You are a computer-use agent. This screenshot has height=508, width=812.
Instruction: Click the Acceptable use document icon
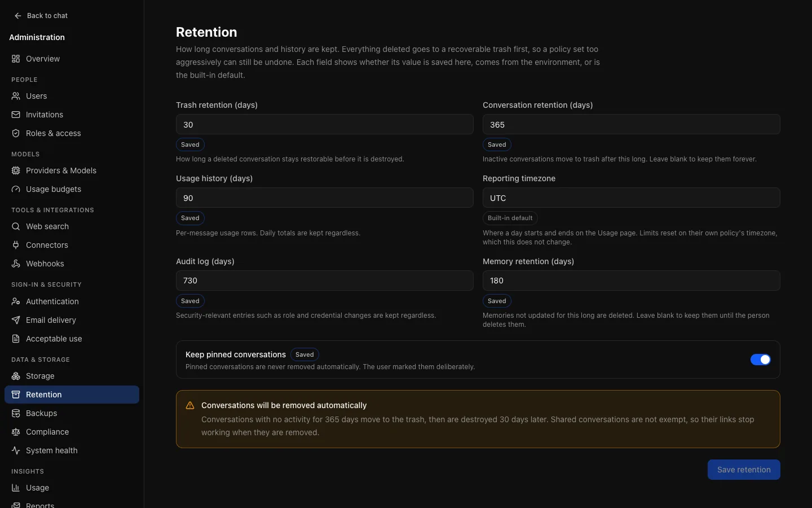[16, 339]
